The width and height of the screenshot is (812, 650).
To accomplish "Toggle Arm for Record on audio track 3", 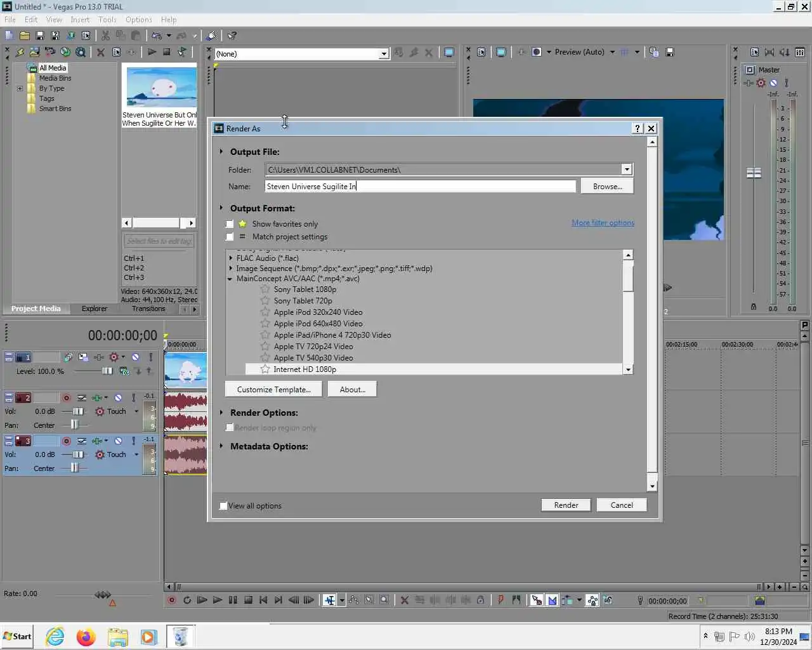I will [66, 441].
